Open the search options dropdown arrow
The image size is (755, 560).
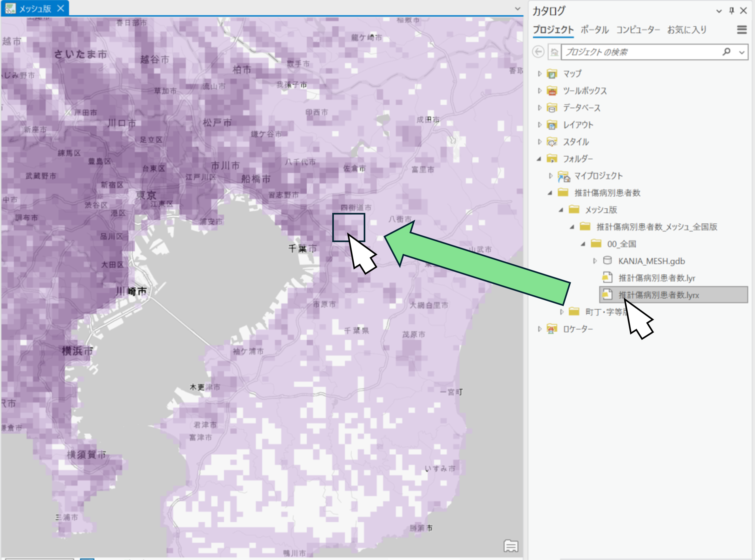click(x=741, y=52)
